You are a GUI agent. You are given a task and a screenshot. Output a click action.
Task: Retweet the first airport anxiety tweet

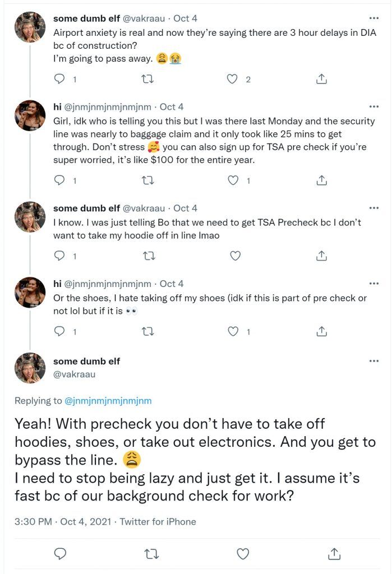coord(147,79)
